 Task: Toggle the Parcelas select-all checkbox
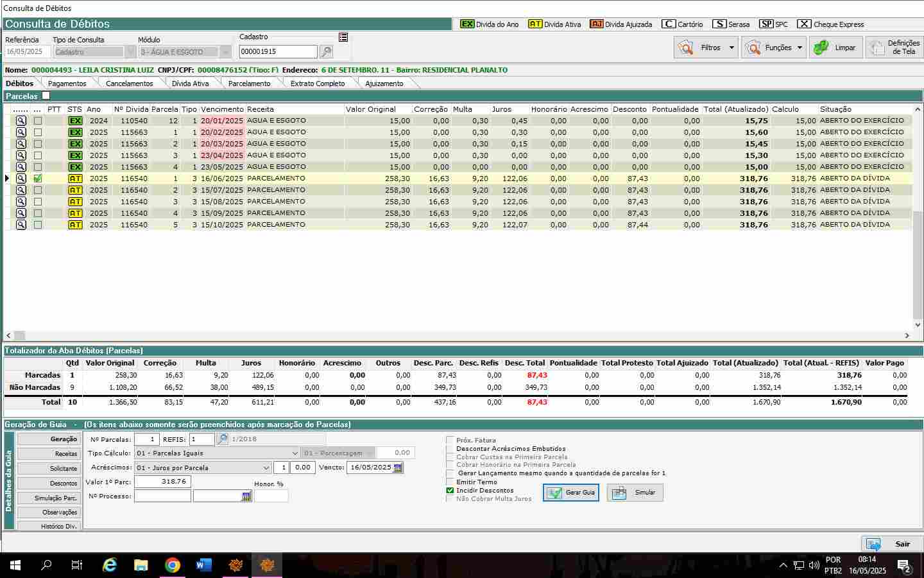[46, 96]
